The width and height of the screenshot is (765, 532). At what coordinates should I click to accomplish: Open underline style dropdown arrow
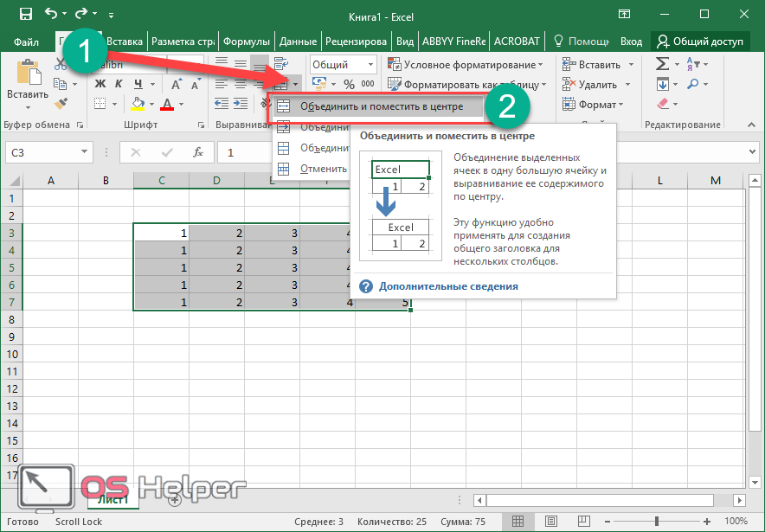click(x=152, y=85)
